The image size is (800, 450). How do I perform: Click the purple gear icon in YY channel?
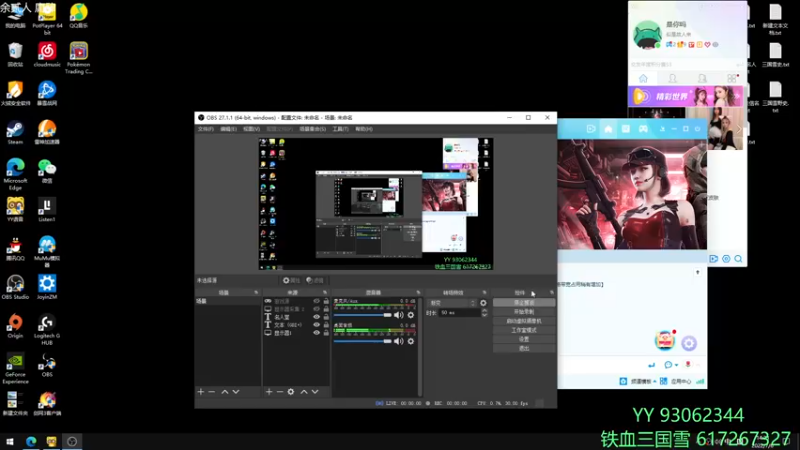coord(689,343)
